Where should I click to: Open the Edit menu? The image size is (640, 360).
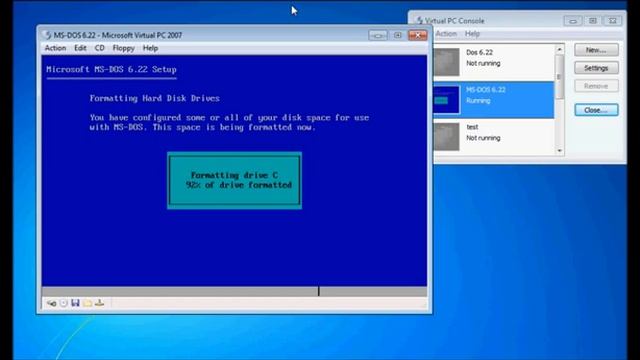80,48
